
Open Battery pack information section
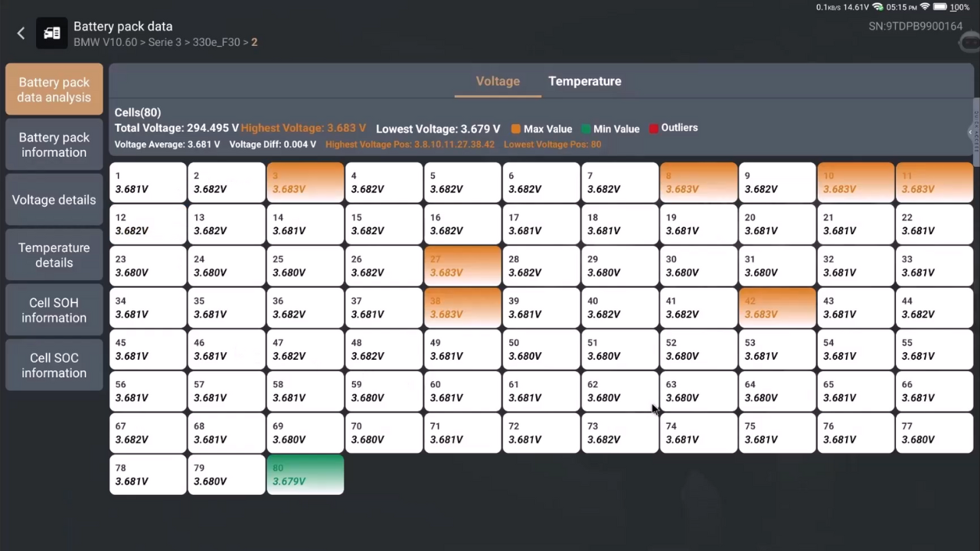coord(54,145)
